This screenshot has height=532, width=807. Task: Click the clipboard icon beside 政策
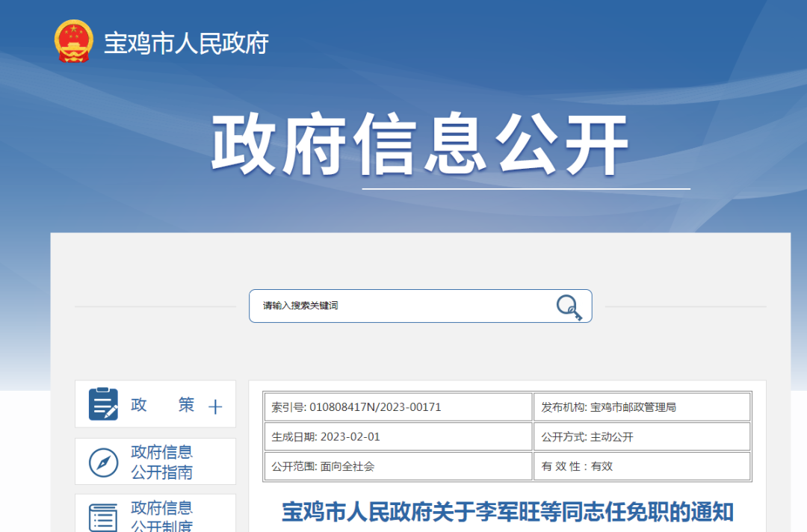coord(104,404)
